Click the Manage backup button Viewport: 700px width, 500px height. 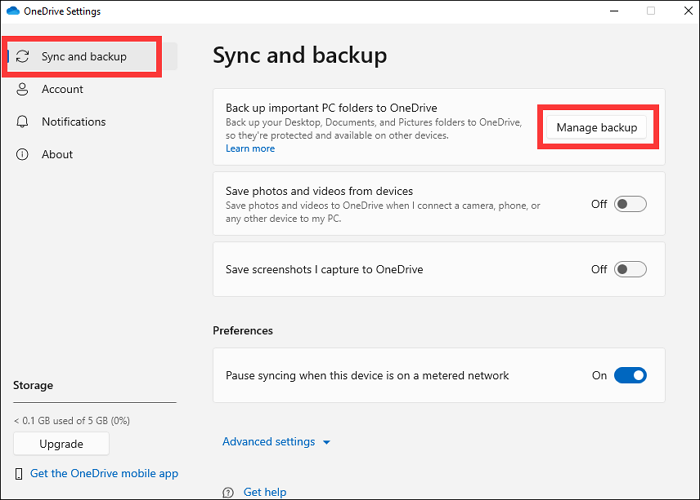(596, 127)
